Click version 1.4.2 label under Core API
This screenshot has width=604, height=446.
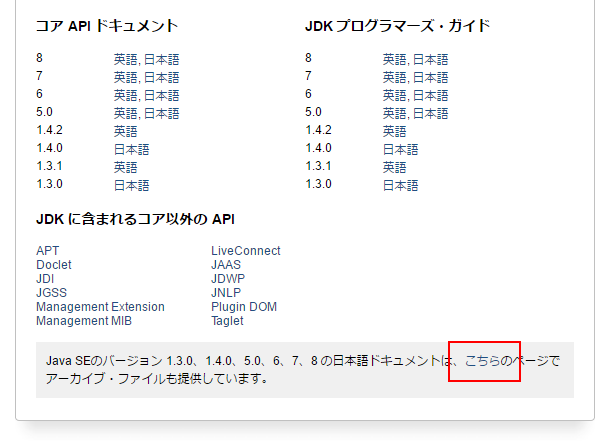[49, 130]
